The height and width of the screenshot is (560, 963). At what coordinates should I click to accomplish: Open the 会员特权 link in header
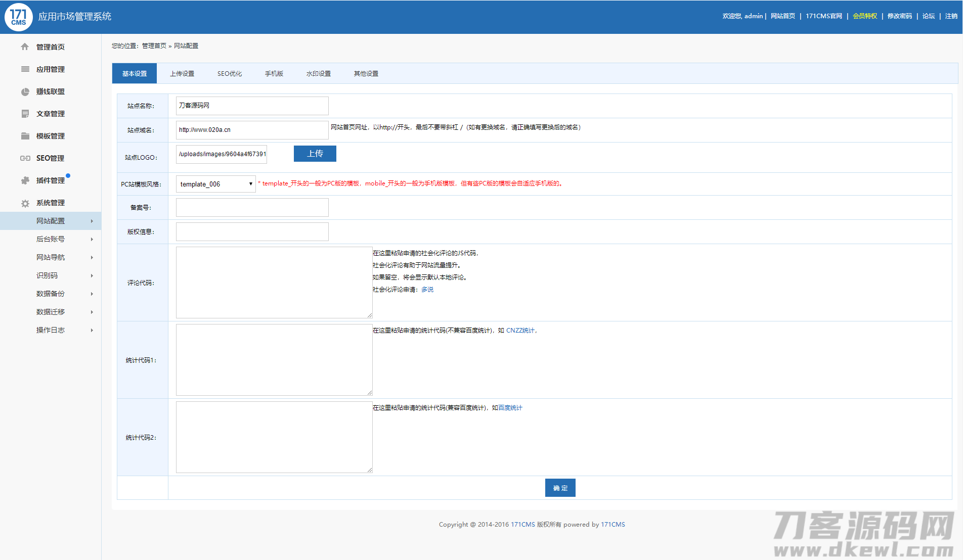pos(864,16)
